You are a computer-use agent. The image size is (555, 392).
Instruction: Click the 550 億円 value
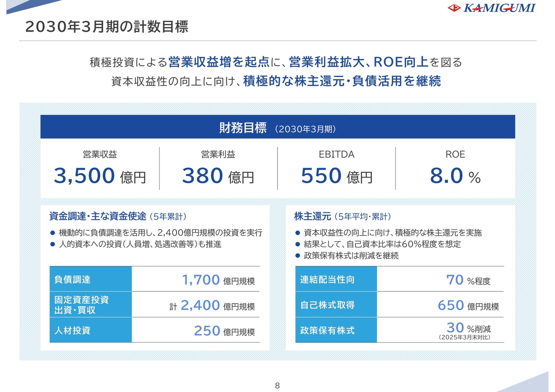click(x=336, y=176)
